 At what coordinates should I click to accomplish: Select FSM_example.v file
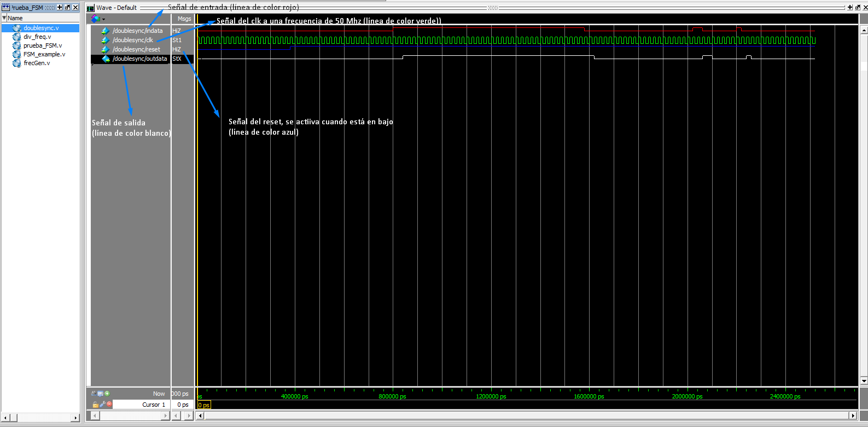pyautogui.click(x=44, y=54)
